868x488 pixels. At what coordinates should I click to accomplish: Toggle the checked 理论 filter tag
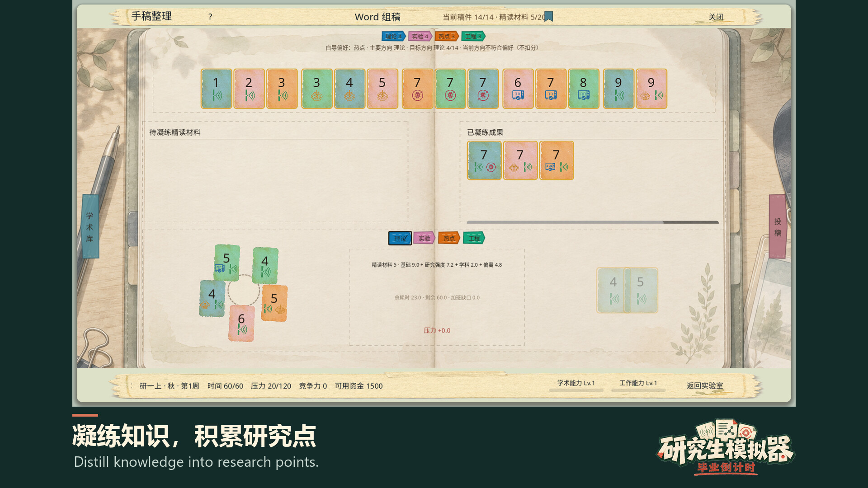pos(400,238)
